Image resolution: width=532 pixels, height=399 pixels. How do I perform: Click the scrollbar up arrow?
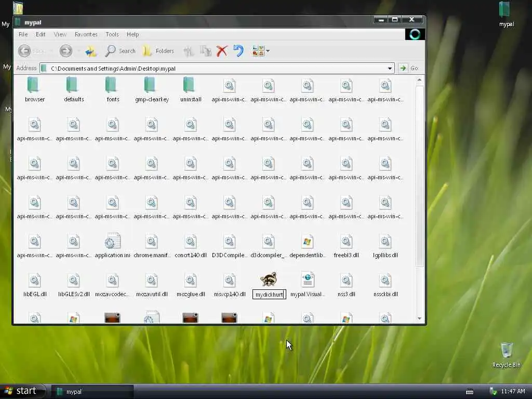[x=419, y=80]
